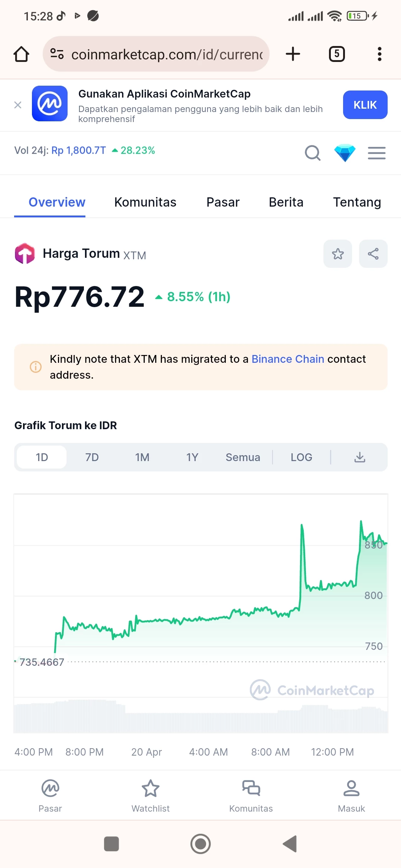401x868 pixels.
Task: Select the 7D chart range
Action: pyautogui.click(x=92, y=457)
